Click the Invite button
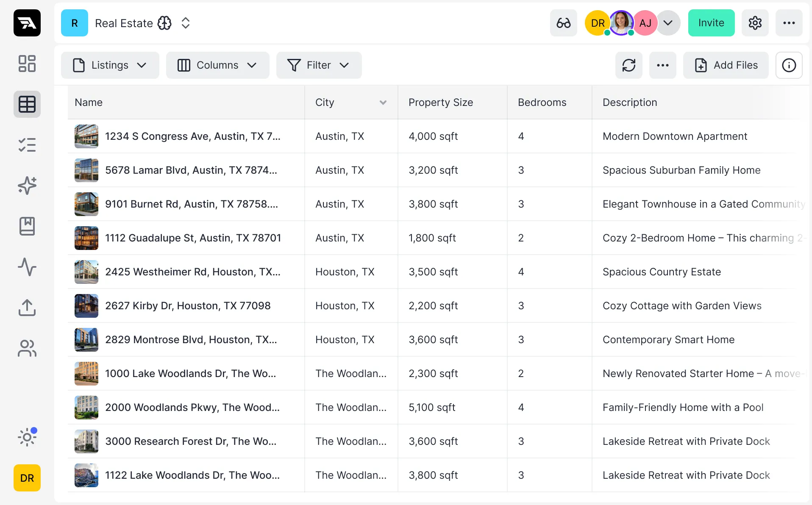Image resolution: width=812 pixels, height=505 pixels. (711, 23)
